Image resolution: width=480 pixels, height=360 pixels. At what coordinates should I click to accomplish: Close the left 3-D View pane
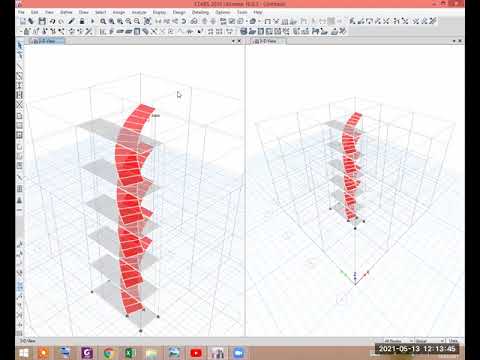click(239, 41)
